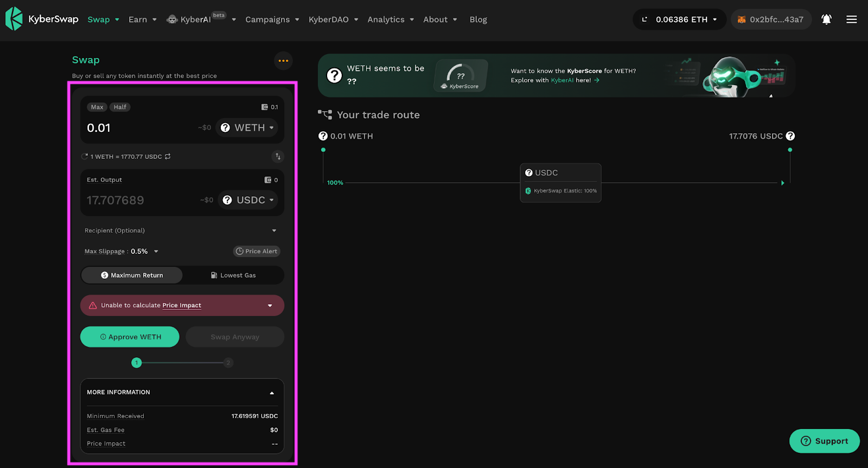Open wallet address 0x2bfc...43a7

coord(771,20)
